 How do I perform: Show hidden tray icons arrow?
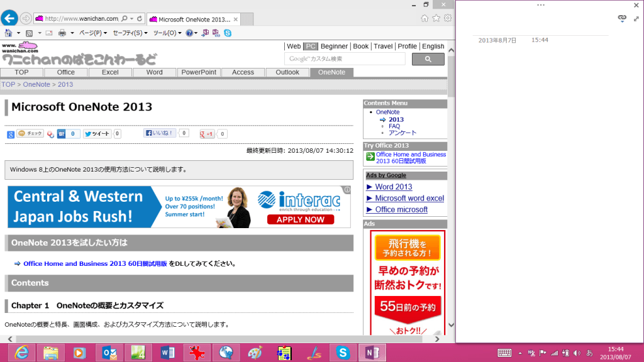point(520,353)
